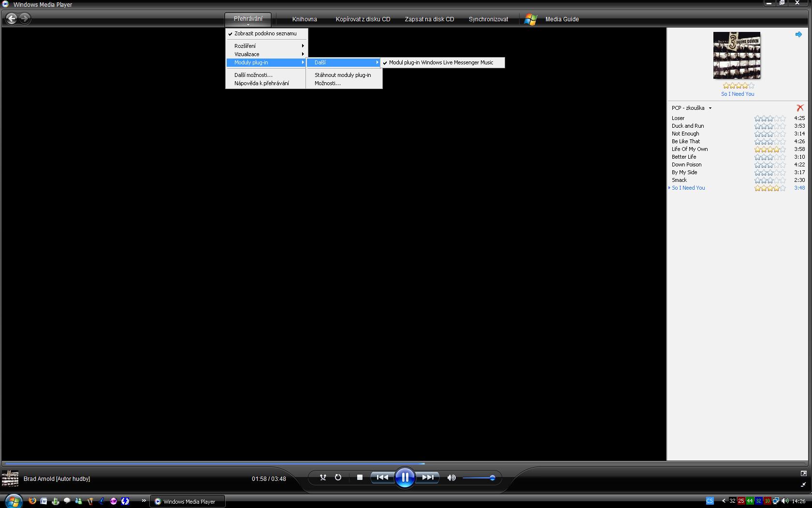
Task: Select the Další submenu item
Action: [344, 62]
